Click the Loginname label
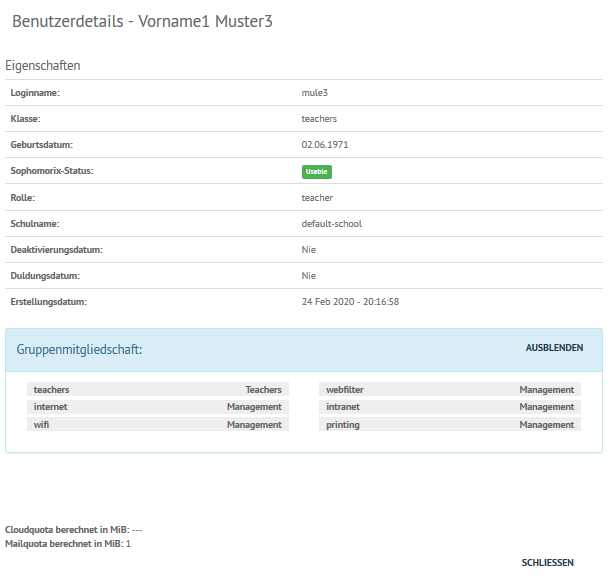The height and width of the screenshot is (581, 610). (35, 93)
